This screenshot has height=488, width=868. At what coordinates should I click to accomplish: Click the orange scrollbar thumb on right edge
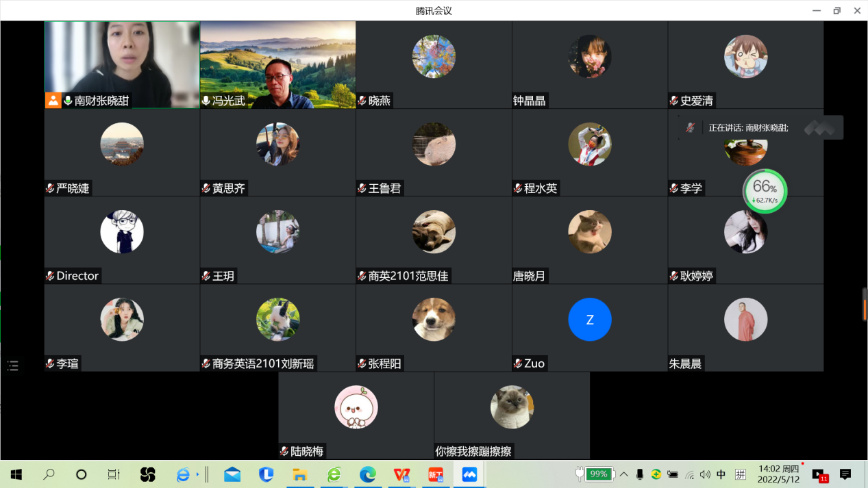pos(865,304)
